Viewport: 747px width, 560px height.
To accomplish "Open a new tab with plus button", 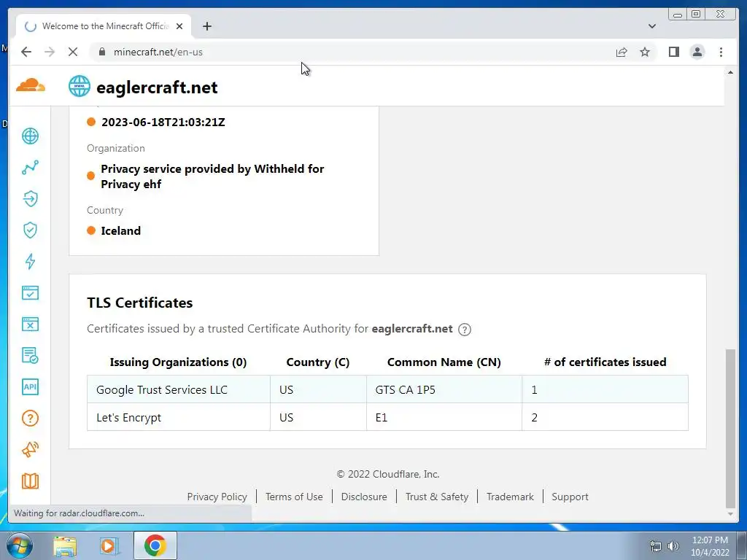I will click(206, 26).
